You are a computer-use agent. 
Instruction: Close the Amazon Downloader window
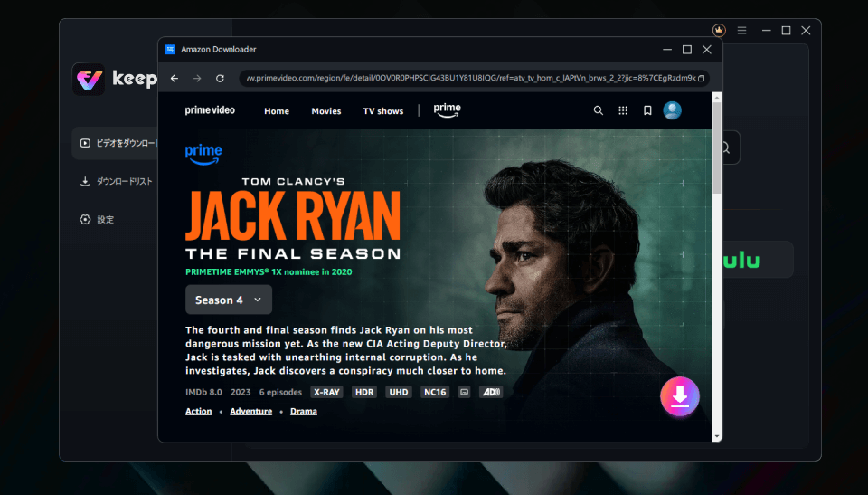pos(707,50)
